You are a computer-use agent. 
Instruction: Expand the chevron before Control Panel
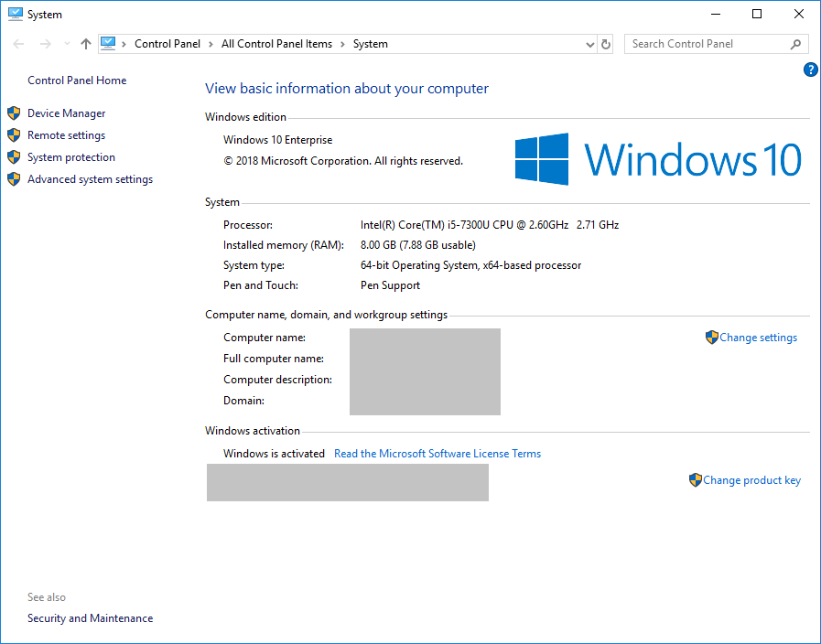tap(124, 44)
